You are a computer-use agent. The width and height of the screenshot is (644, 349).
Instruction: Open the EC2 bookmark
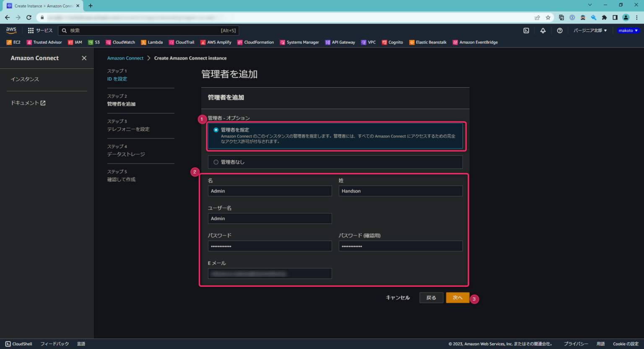pyautogui.click(x=13, y=42)
